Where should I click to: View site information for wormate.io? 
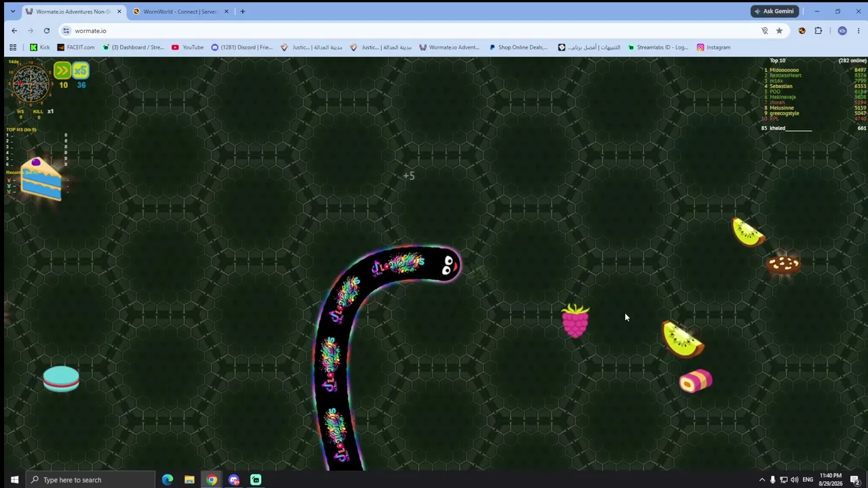66,30
